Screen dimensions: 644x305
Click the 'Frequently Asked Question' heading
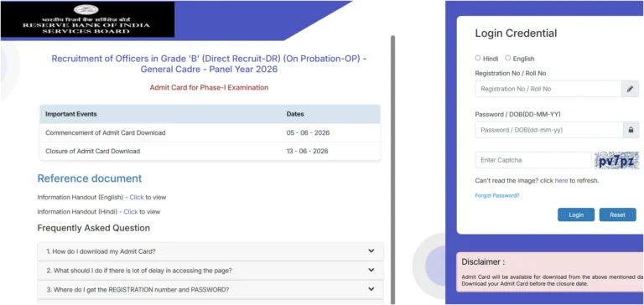[x=94, y=228]
